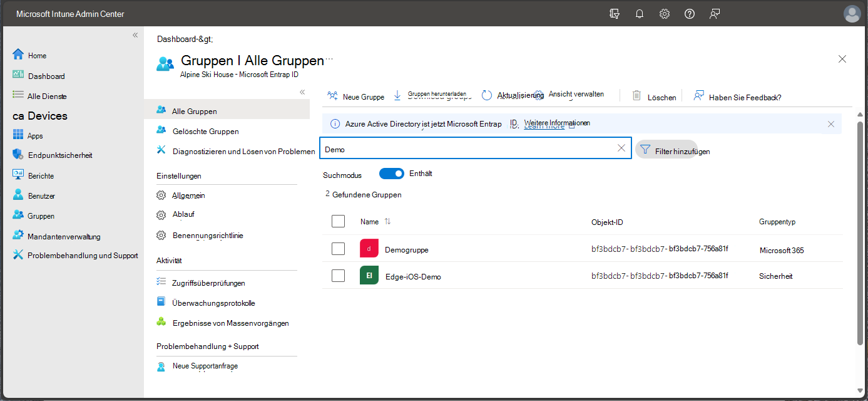Screen dimensions: 868x401
Task: Click the user avatar in top-right
Action: pyautogui.click(x=852, y=14)
